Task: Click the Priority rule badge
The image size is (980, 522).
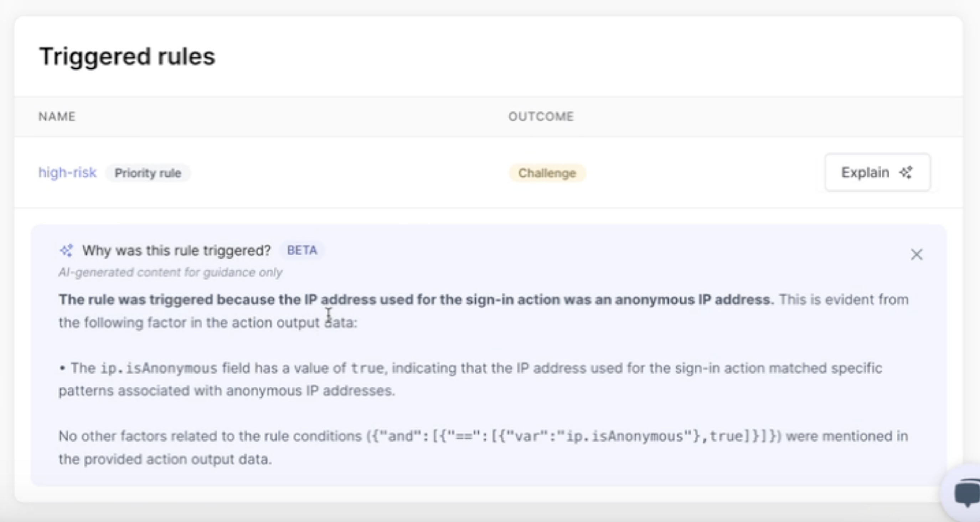Action: click(x=148, y=173)
